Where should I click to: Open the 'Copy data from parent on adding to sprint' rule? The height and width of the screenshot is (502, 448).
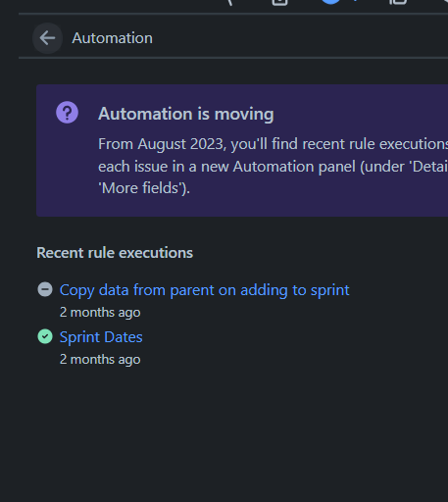click(x=205, y=290)
